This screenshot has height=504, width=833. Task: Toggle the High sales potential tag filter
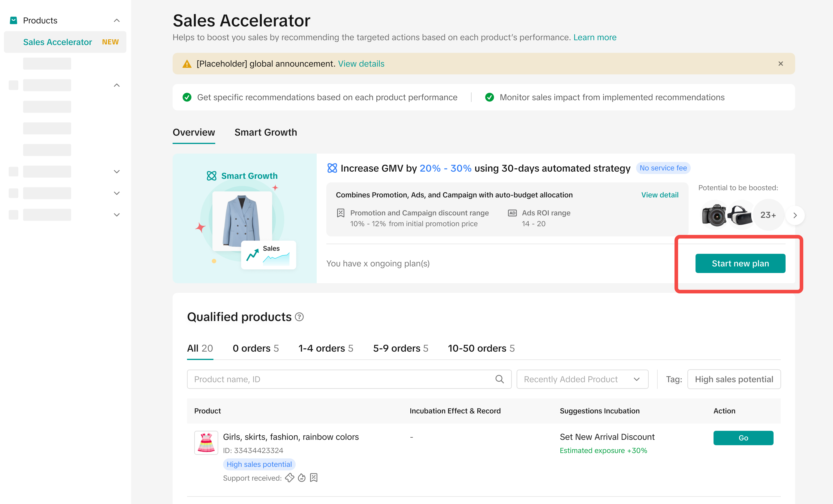734,379
